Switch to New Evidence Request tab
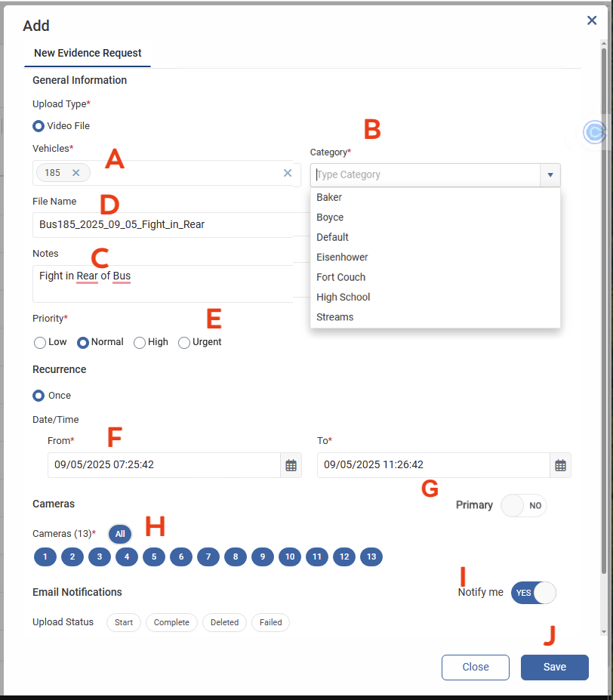 [88, 53]
